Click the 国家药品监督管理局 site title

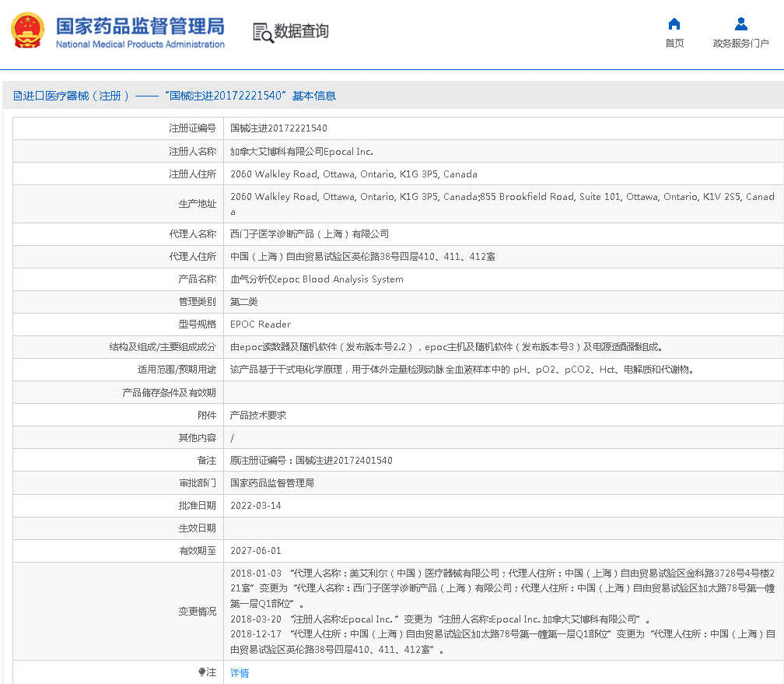[x=140, y=25]
